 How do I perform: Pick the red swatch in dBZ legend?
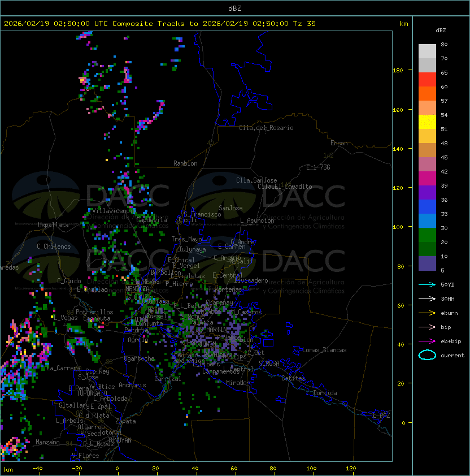click(427, 80)
